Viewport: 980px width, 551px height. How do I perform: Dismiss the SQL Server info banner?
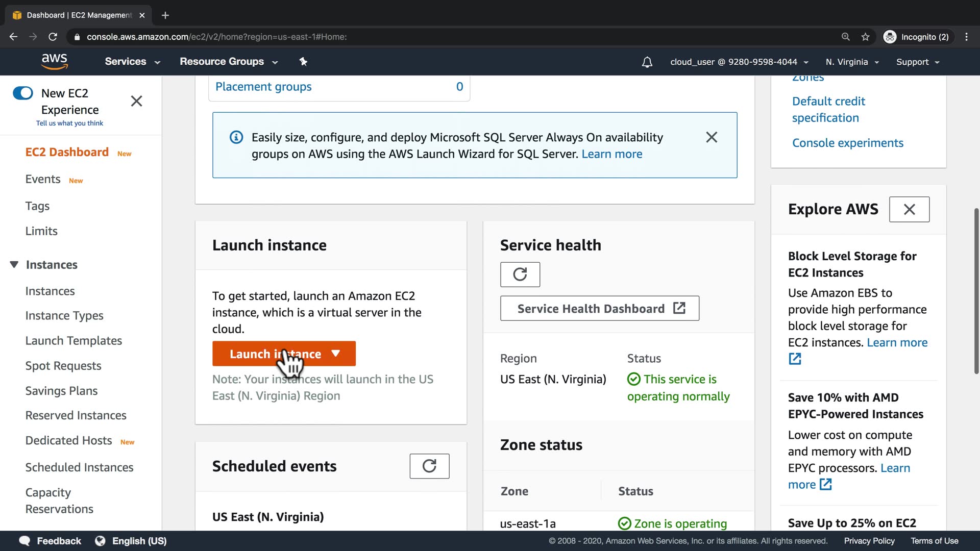[x=711, y=137]
